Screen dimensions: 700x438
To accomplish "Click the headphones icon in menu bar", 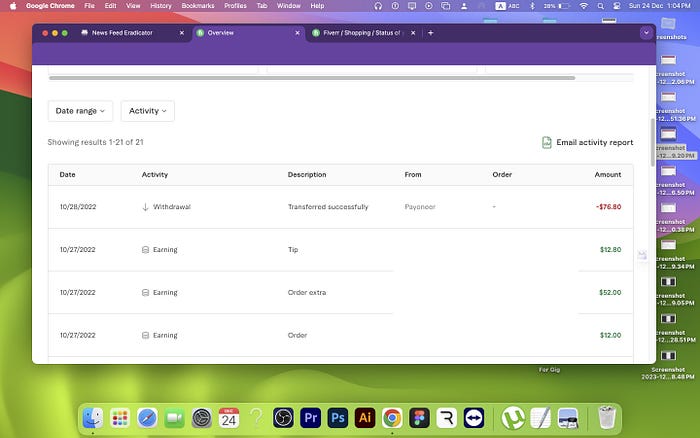I will point(378,6).
